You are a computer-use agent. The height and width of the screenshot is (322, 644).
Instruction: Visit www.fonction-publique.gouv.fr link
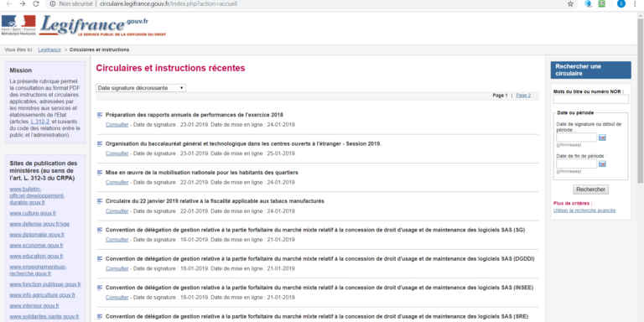tap(45, 284)
